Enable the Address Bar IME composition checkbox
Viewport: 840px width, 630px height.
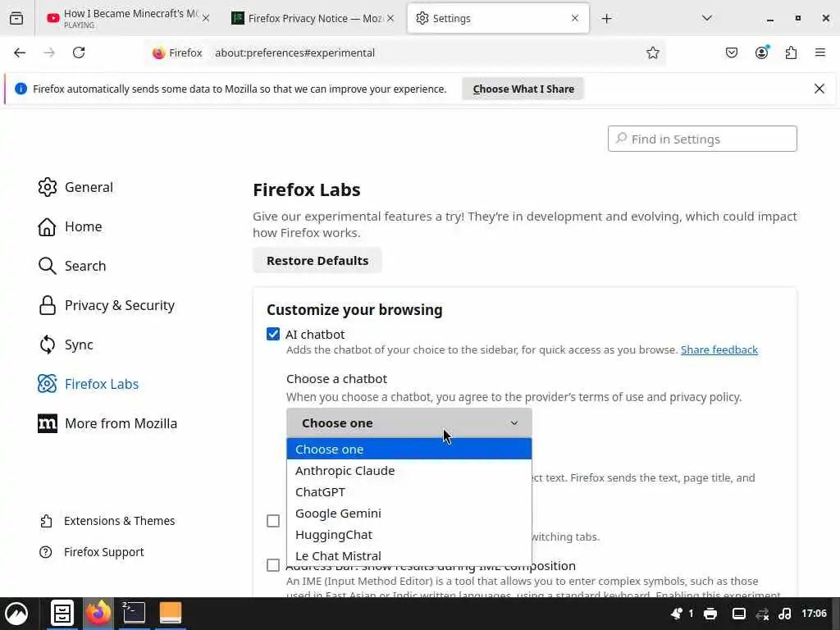click(x=273, y=565)
